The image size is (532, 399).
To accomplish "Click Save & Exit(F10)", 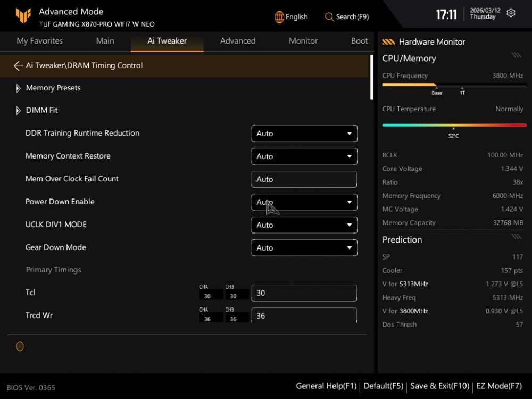I will pos(440,386).
